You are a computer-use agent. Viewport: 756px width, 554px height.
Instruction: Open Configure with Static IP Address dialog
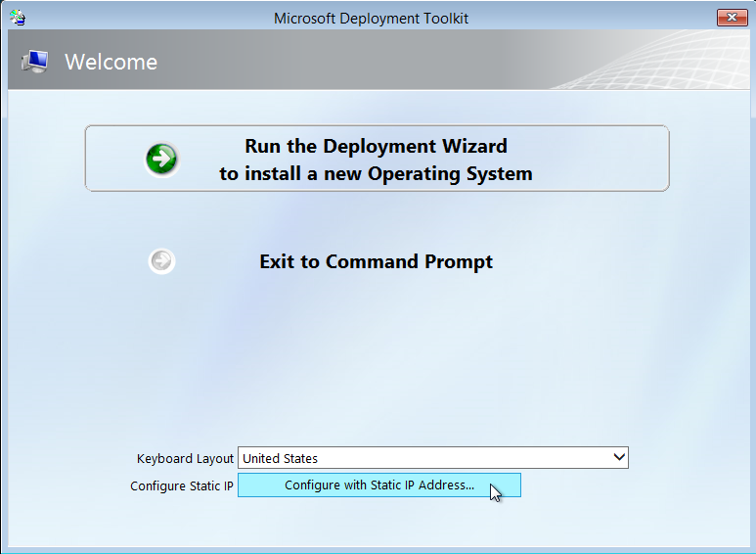[x=378, y=485]
